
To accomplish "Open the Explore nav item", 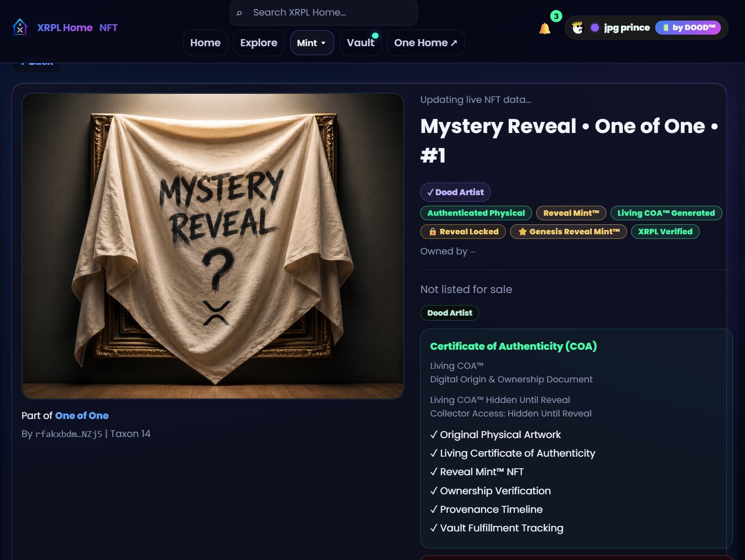I will tap(259, 43).
